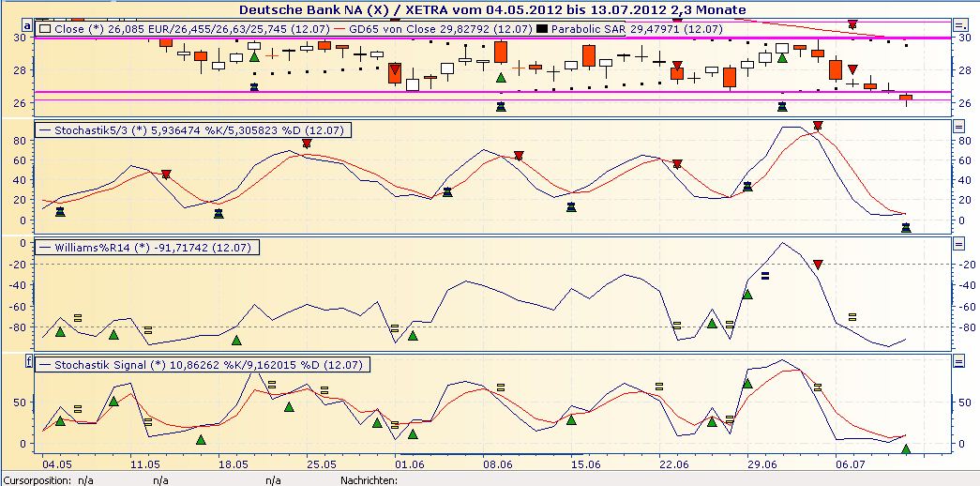Select the thick lower magenta line near 26.6
This screenshot has width=980, height=486.
(493, 92)
